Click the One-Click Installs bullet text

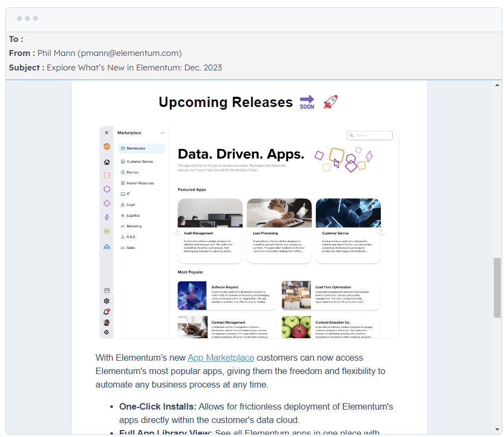(x=256, y=413)
